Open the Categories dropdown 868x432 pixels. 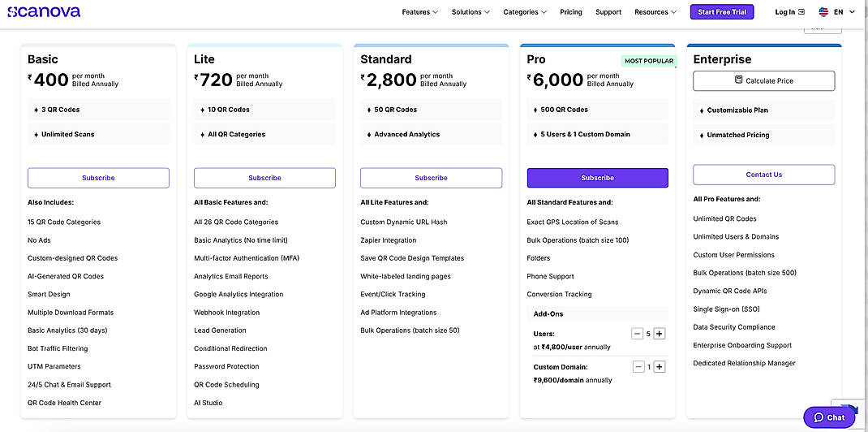[525, 11]
